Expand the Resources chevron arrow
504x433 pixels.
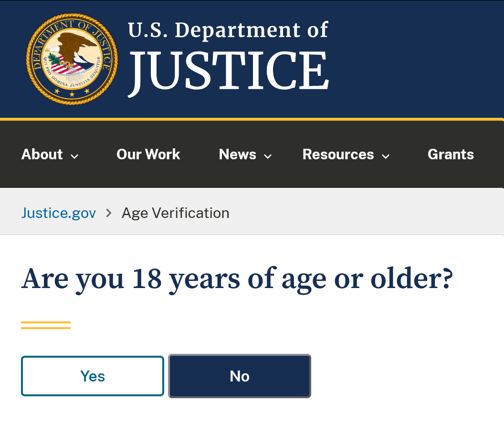[x=386, y=156]
